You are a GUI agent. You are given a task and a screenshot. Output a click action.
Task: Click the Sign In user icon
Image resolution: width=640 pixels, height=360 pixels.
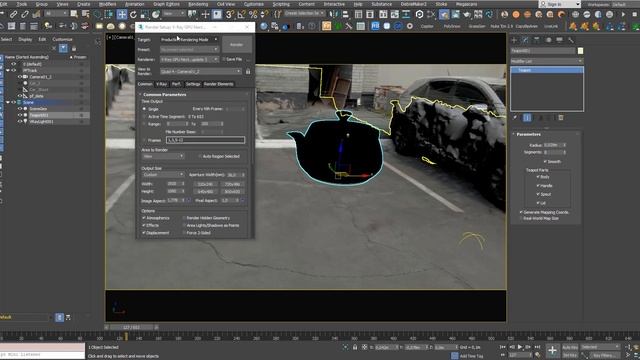(x=543, y=4)
